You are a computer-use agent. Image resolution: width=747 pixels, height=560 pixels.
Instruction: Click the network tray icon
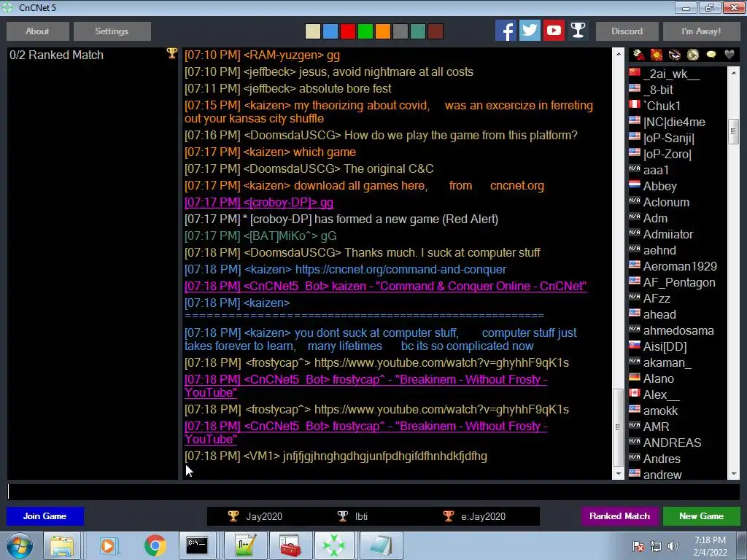tap(656, 546)
